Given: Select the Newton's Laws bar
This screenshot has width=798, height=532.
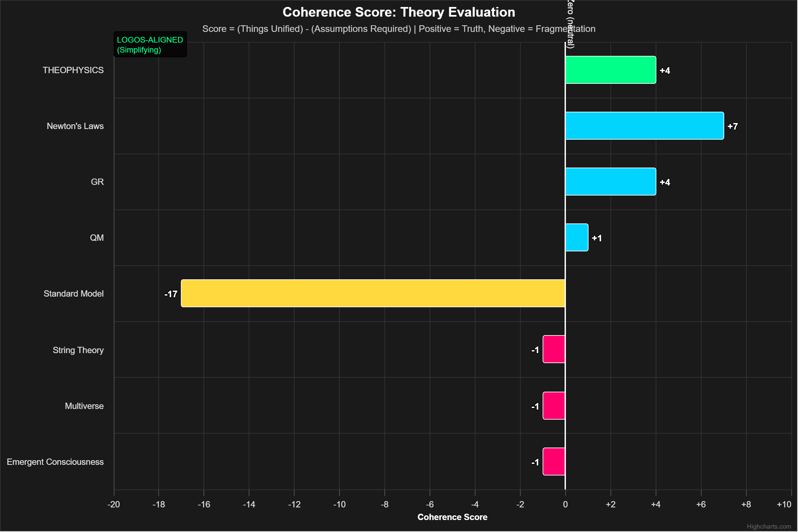Looking at the screenshot, I should click(x=645, y=126).
